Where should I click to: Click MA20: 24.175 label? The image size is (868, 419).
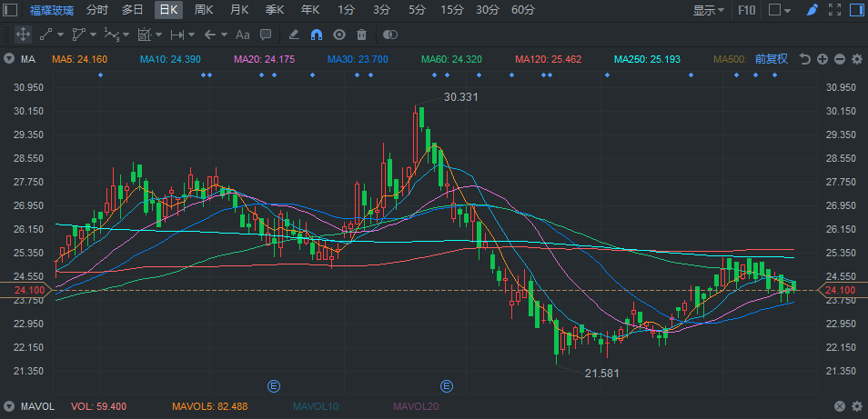coord(265,59)
